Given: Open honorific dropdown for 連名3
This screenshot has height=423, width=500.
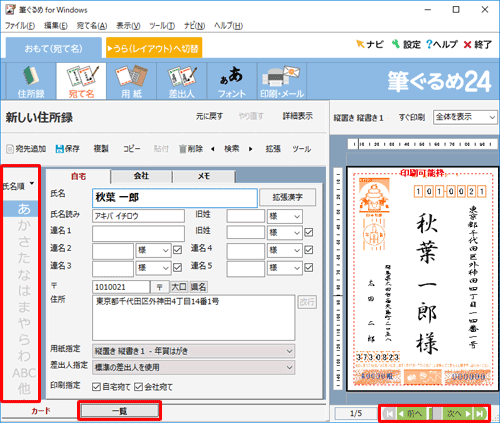Looking at the screenshot, I should [x=153, y=268].
